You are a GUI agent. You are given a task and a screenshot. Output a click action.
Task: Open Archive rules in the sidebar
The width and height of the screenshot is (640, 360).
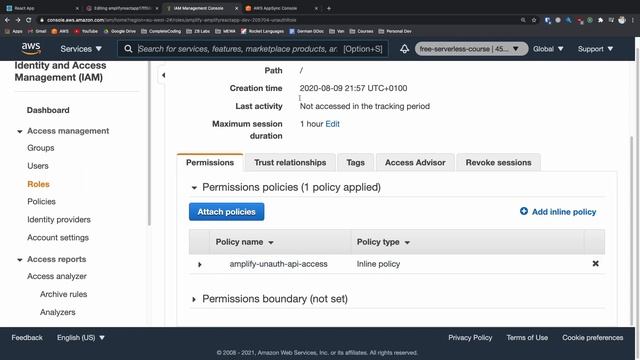[63, 294]
